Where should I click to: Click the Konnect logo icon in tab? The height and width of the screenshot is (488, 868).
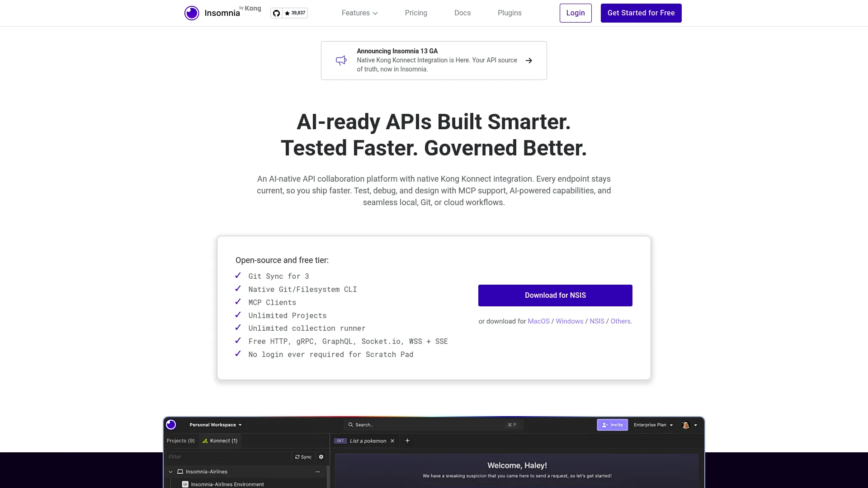click(205, 441)
